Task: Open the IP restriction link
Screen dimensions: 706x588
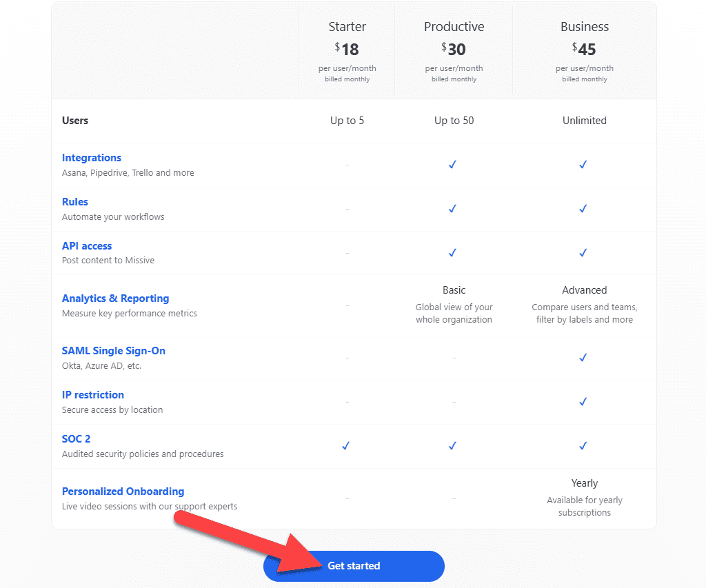Action: (x=93, y=395)
